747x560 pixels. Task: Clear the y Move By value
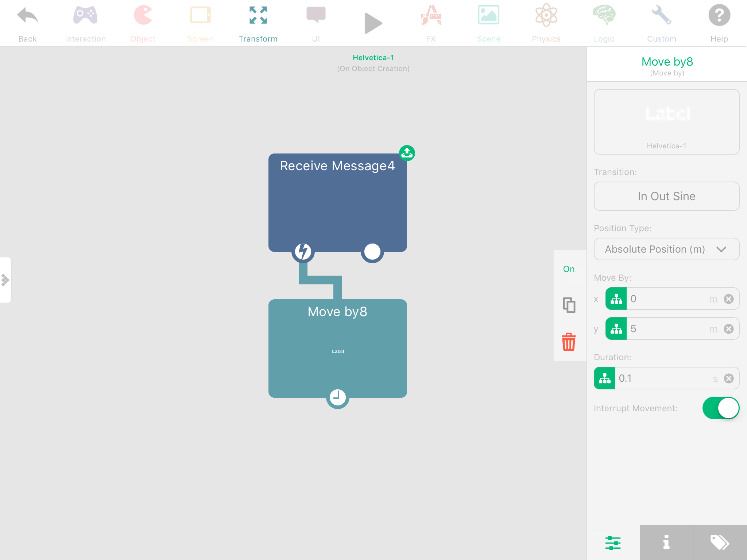[728, 329]
